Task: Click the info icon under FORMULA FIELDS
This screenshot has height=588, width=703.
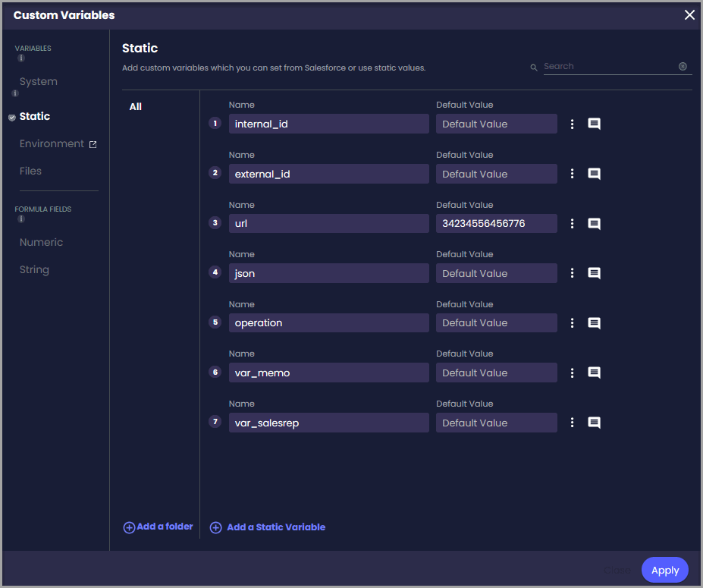Action: tap(21, 219)
